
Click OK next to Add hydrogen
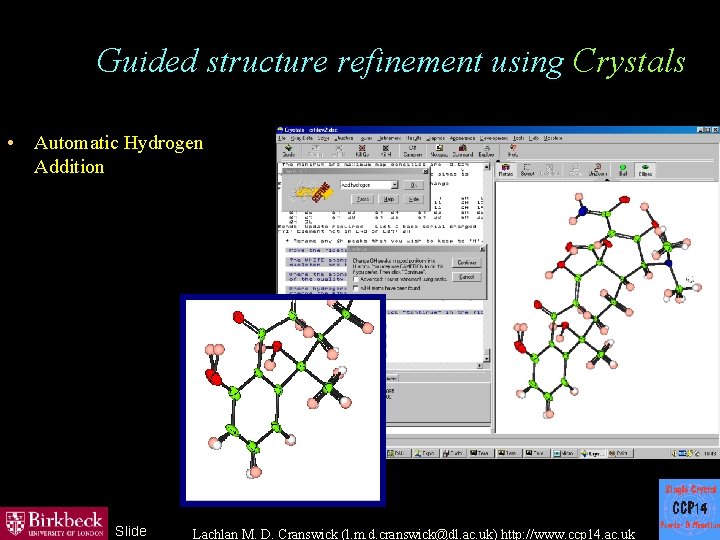(x=413, y=185)
